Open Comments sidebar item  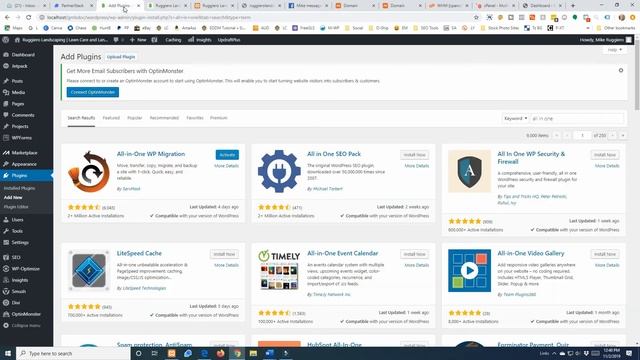point(23,115)
